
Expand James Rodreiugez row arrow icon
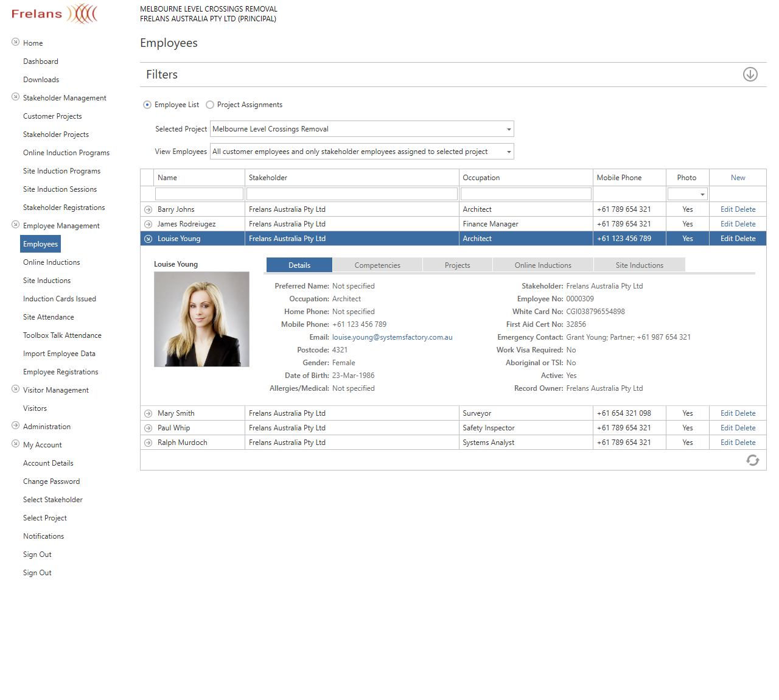(x=148, y=224)
